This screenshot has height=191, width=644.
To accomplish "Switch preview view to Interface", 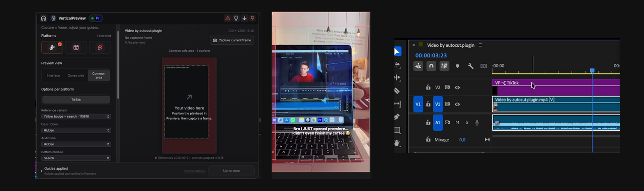I will [53, 75].
